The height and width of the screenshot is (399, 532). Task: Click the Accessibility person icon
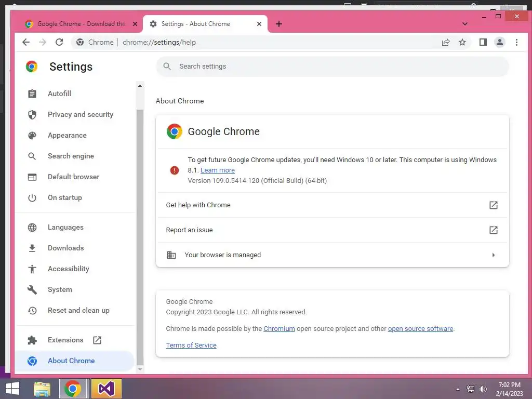(x=32, y=269)
